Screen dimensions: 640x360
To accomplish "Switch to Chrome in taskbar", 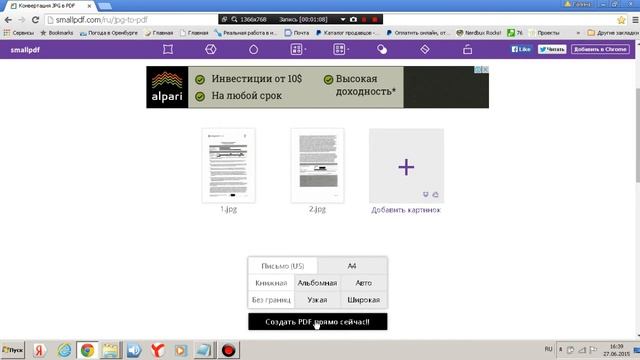I will point(87,350).
